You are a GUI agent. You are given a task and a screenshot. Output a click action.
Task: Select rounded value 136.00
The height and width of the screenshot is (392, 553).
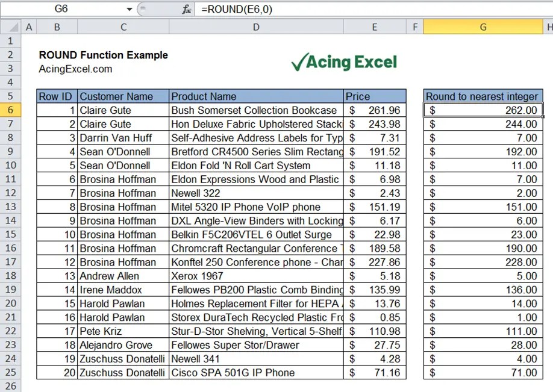pyautogui.click(x=483, y=290)
